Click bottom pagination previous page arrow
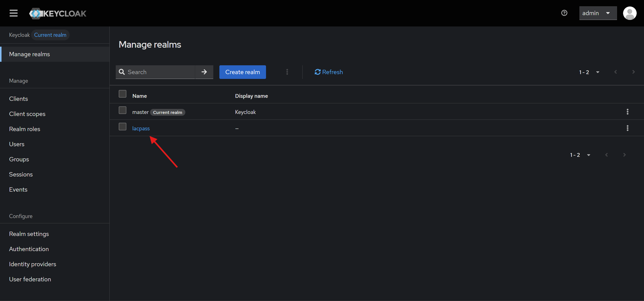The width and height of the screenshot is (644, 301). 606,155
